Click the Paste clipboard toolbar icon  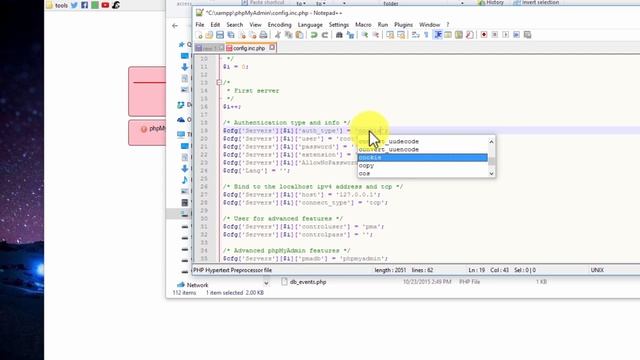pos(299,35)
